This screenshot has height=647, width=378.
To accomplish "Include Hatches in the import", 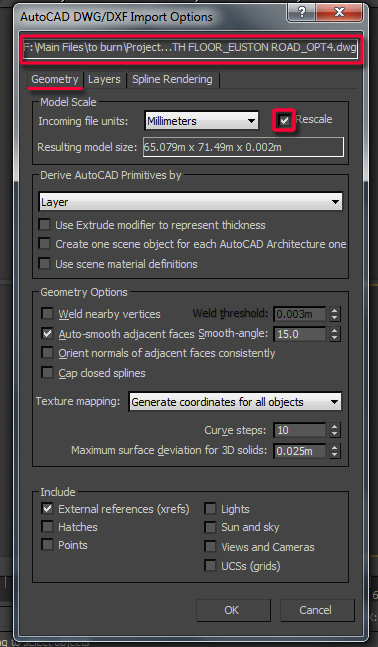I will (47, 527).
